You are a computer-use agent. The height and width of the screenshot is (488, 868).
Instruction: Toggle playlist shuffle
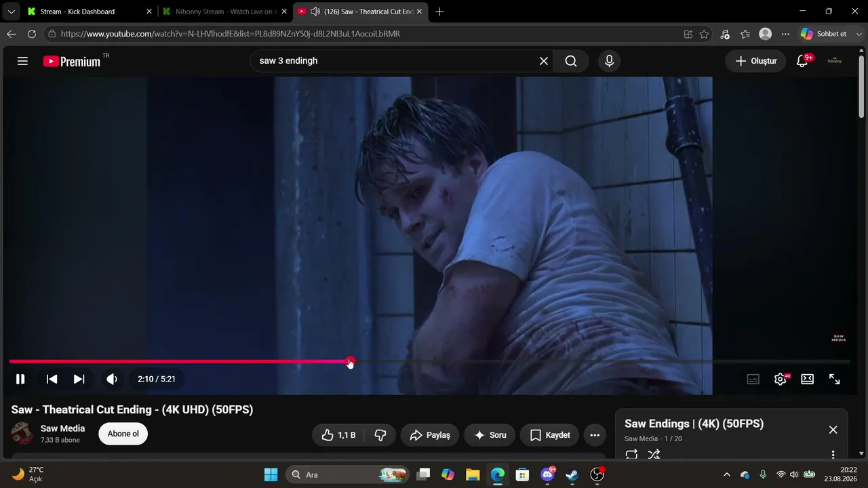click(x=654, y=455)
